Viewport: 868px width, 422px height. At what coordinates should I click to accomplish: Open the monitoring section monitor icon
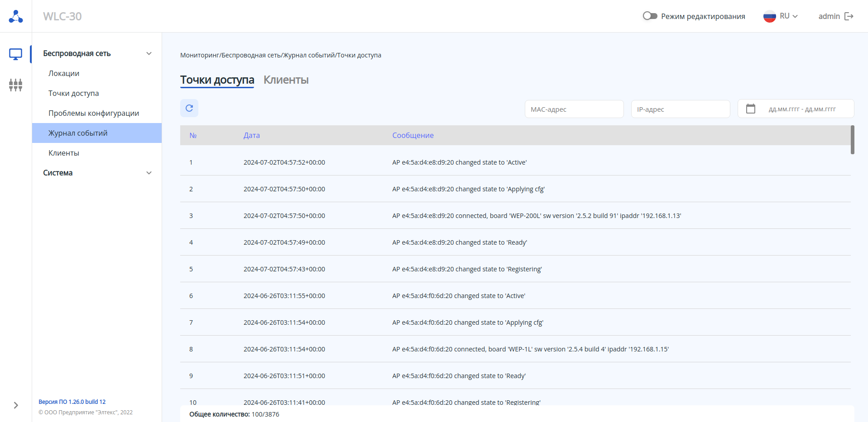[16, 54]
